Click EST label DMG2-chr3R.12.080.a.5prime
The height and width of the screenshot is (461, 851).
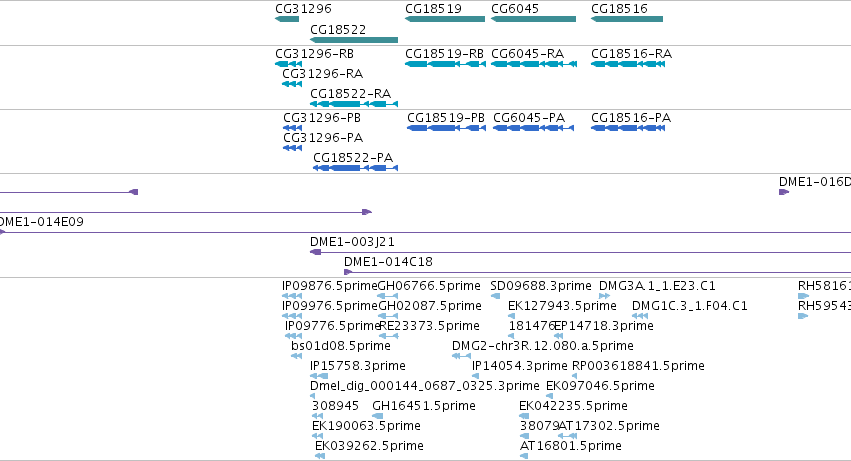pyautogui.click(x=543, y=346)
